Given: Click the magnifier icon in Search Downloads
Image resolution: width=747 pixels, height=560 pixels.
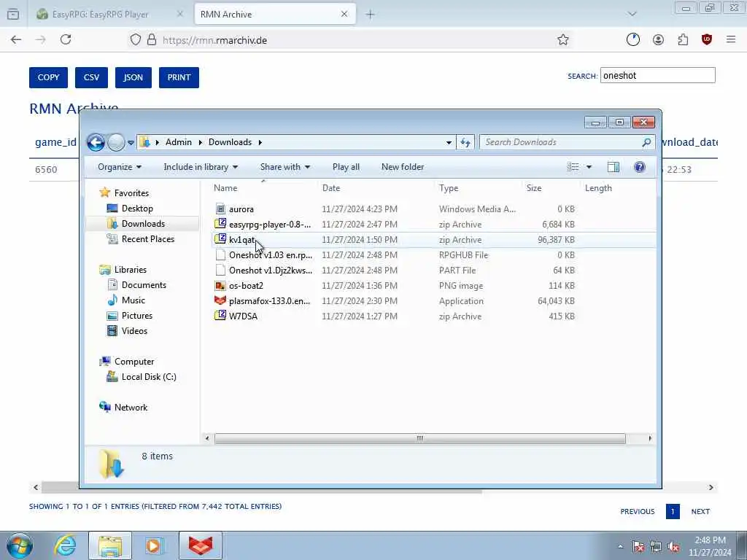Looking at the screenshot, I should pos(646,142).
